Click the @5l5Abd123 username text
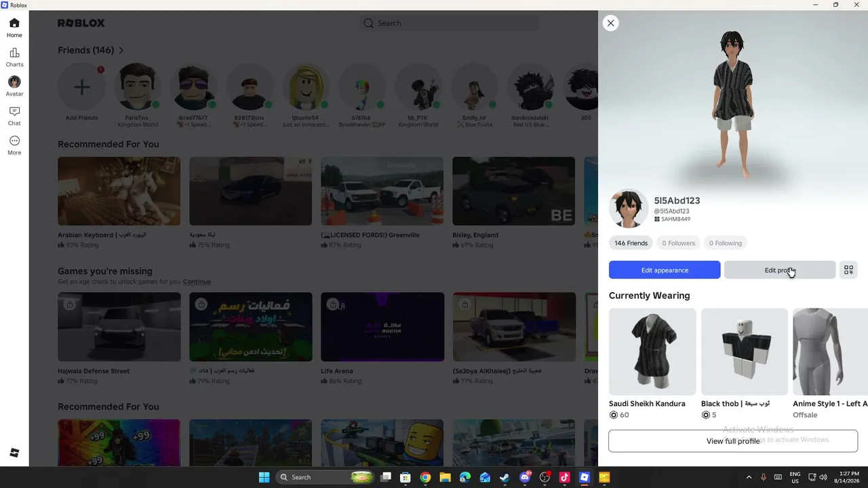The height and width of the screenshot is (488, 868). pos(671,211)
